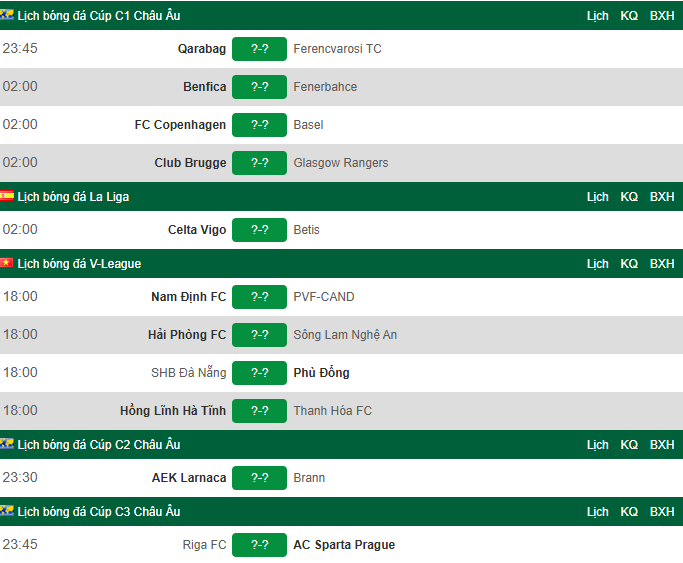Viewport: 683px width, 563px height.
Task: Click the C1 Châu Âu cup flag icon
Action: click(7, 15)
